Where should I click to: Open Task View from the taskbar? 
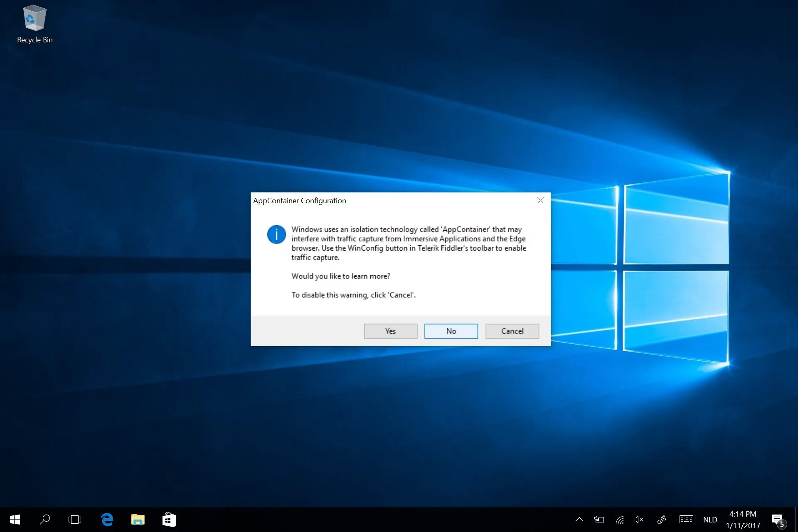pyautogui.click(x=75, y=520)
